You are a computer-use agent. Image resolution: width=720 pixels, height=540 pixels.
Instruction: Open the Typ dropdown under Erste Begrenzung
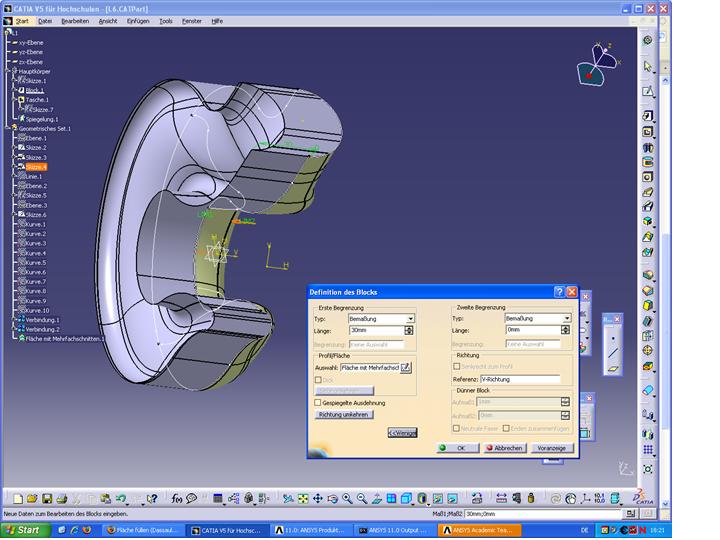410,318
